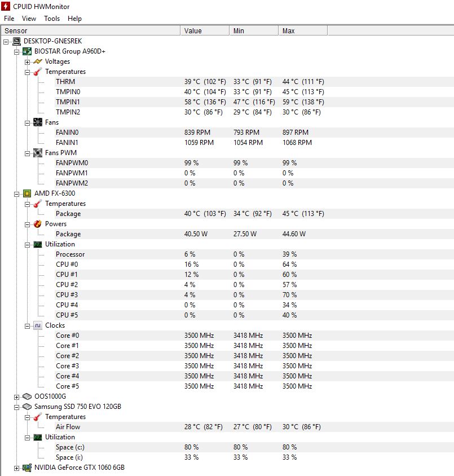This screenshot has width=454, height=476.
Task: Click the Samsung SSD 750 EVO drive icon
Action: (27, 407)
